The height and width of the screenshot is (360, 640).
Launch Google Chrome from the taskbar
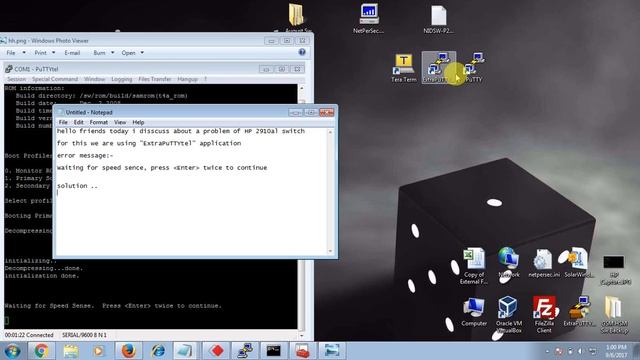point(41,351)
